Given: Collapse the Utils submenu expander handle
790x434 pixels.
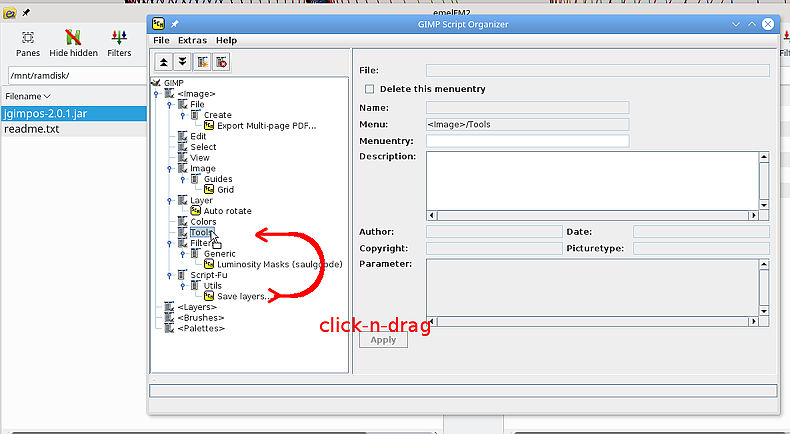Looking at the screenshot, I should [x=183, y=285].
